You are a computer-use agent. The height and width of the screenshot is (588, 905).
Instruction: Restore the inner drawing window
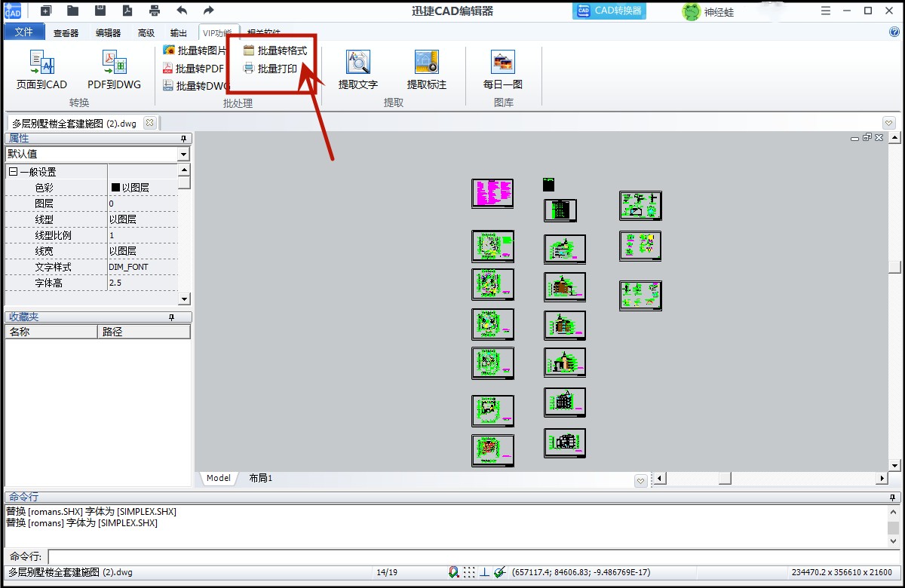867,138
